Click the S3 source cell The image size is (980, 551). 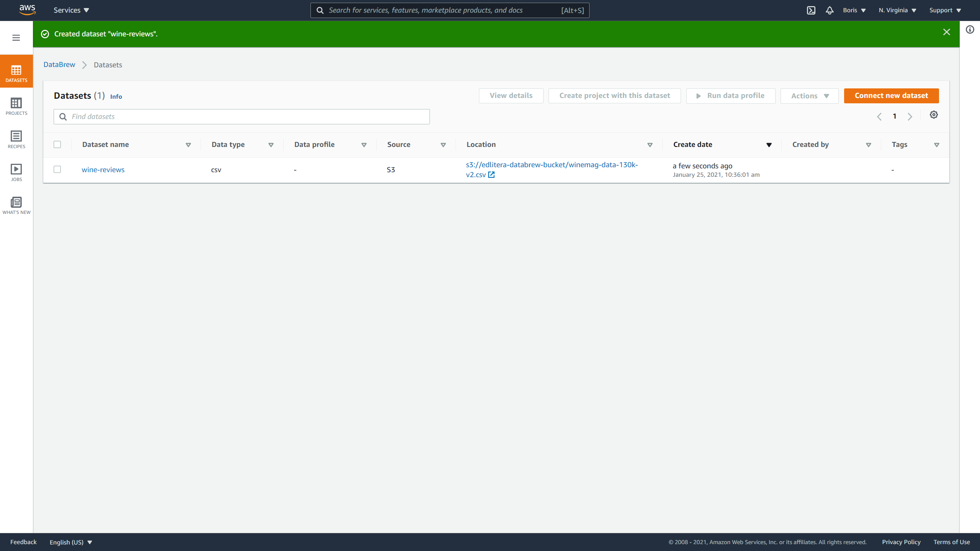click(391, 170)
